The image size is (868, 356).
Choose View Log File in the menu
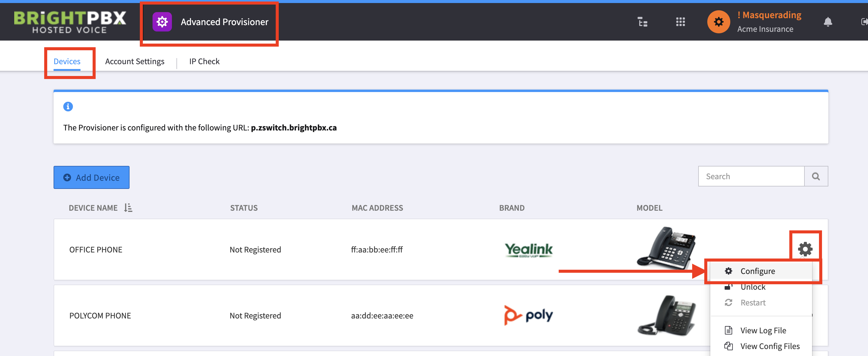[761, 330]
